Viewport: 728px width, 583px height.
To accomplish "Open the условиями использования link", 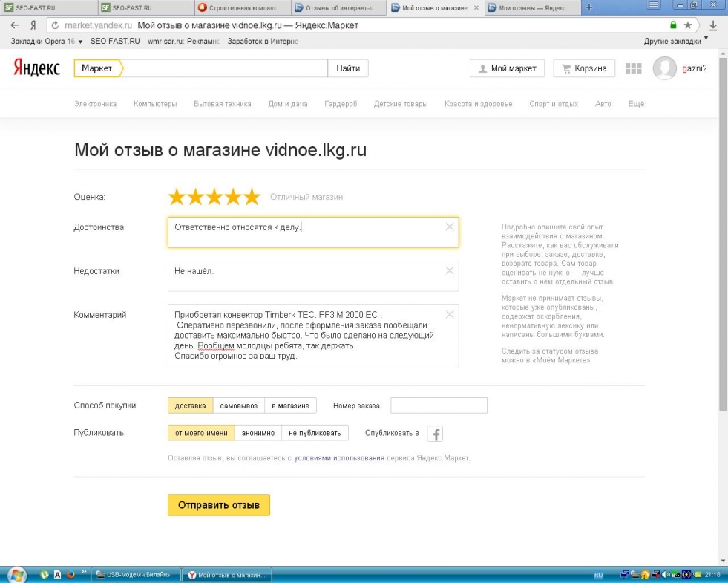I will pyautogui.click(x=339, y=458).
